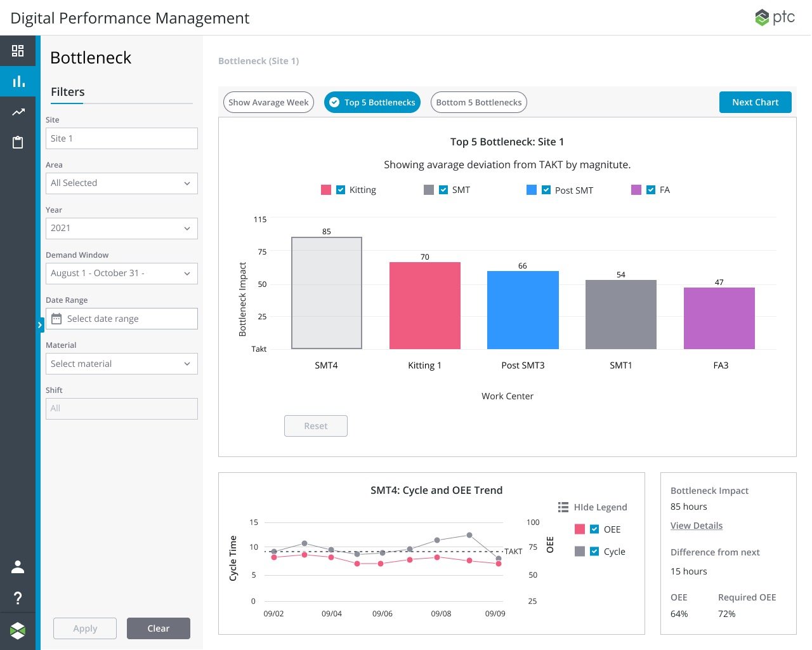Image resolution: width=812 pixels, height=650 pixels.
Task: Click the '15 hours' difference value
Action: [x=689, y=571]
